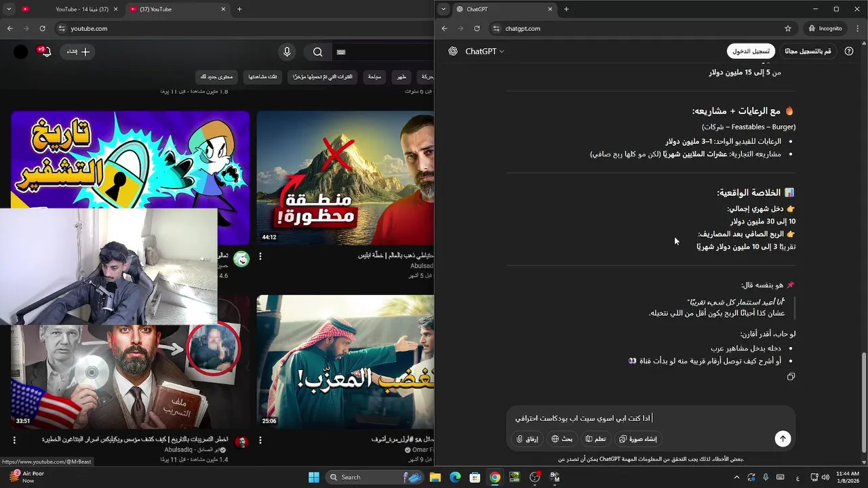
Task: Open the 'المعزّب' 25:06 video thumbnail
Action: point(345,362)
